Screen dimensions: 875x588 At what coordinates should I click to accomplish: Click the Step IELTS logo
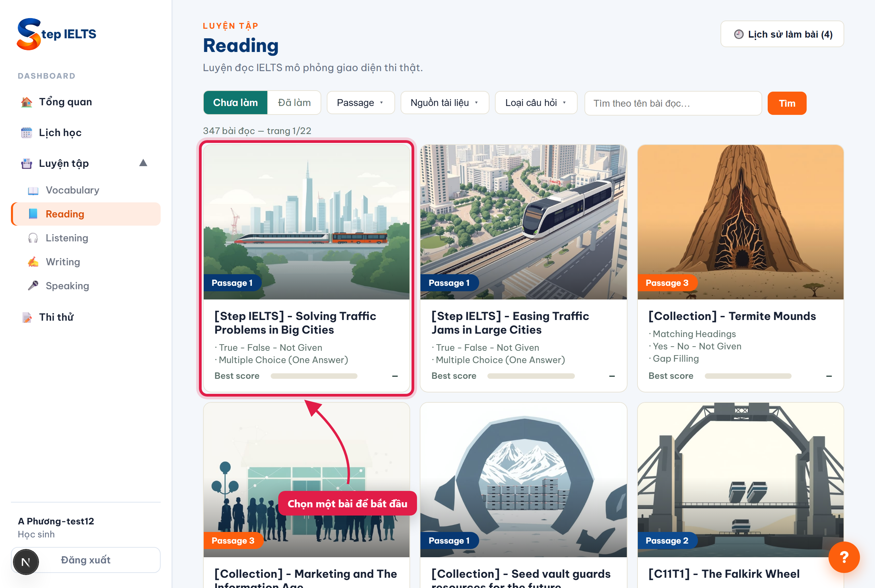[56, 34]
